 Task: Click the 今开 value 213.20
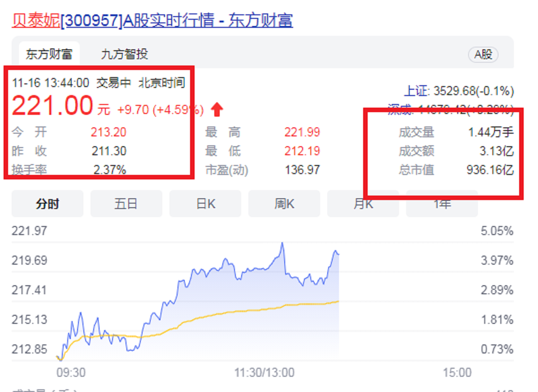pyautogui.click(x=108, y=132)
